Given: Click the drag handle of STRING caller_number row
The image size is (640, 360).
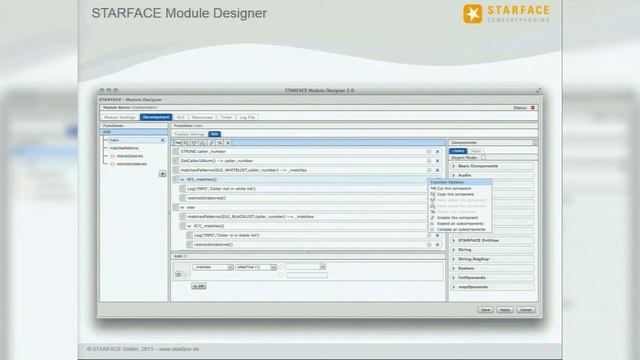Looking at the screenshot, I should [x=176, y=151].
